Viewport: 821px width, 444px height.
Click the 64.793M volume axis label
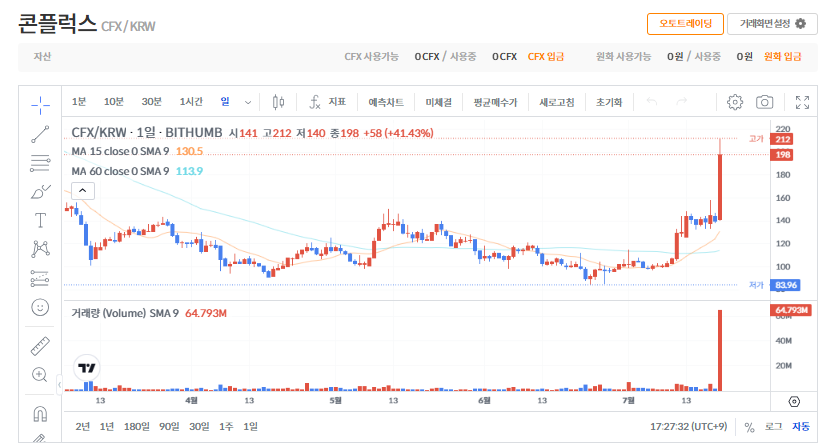[x=792, y=310]
